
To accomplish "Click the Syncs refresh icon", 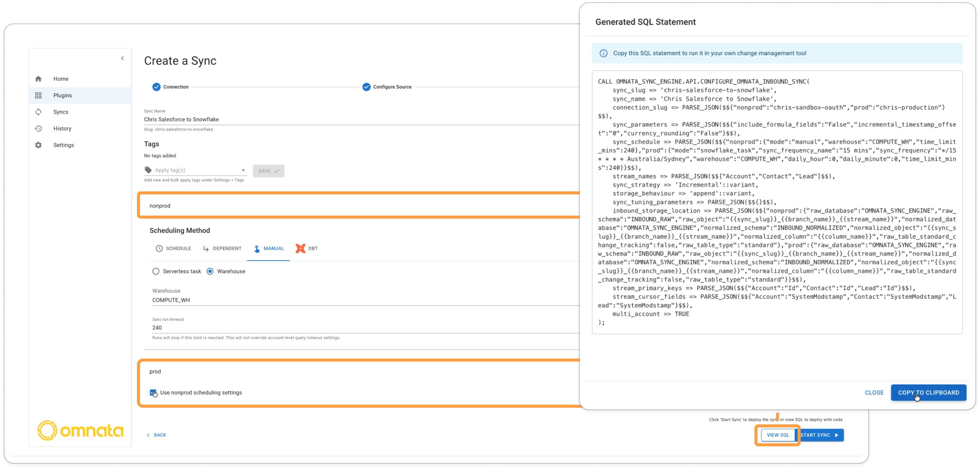I will (x=39, y=112).
